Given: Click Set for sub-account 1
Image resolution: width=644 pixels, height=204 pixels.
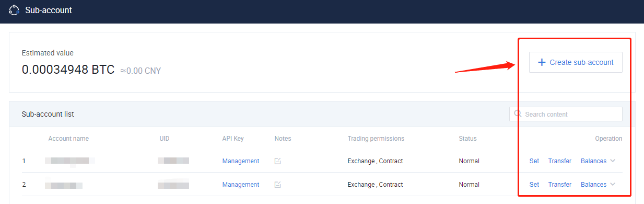Looking at the screenshot, I should pyautogui.click(x=534, y=161).
